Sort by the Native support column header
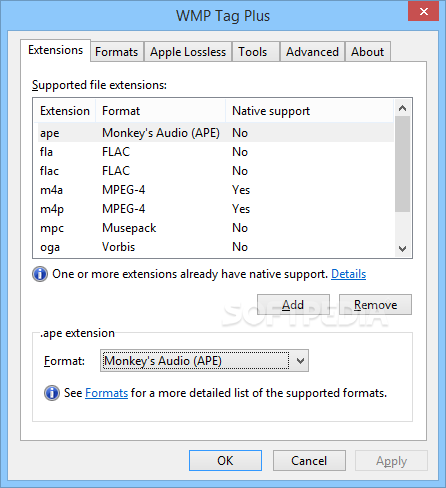This screenshot has height=488, width=446. pyautogui.click(x=309, y=111)
